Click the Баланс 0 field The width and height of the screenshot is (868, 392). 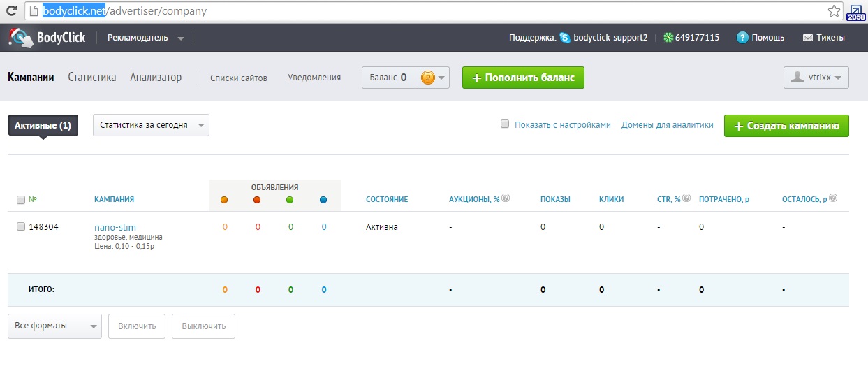(x=388, y=78)
